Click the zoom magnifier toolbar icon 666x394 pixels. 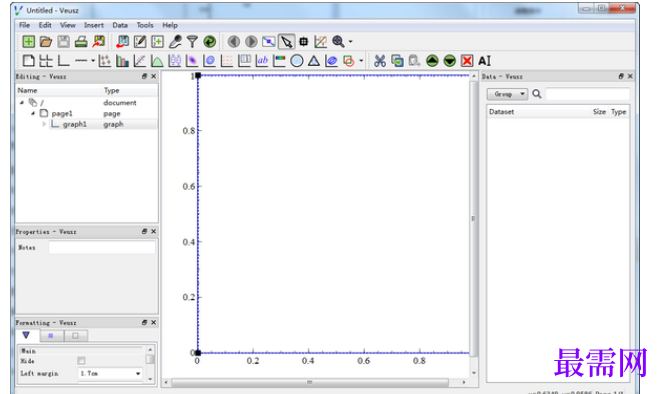pos(338,42)
